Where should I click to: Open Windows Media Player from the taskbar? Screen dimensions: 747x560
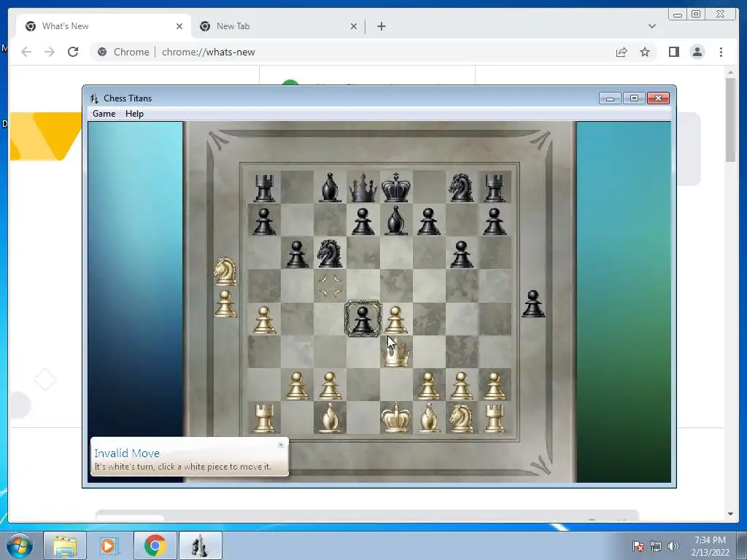[109, 545]
